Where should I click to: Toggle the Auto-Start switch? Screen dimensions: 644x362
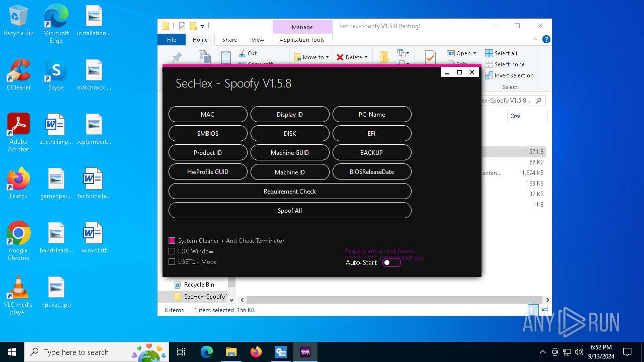[x=391, y=262]
